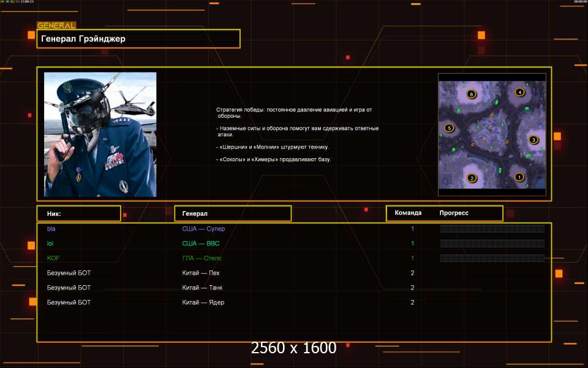
Task: Click the Генерал column header
Action: [233, 213]
